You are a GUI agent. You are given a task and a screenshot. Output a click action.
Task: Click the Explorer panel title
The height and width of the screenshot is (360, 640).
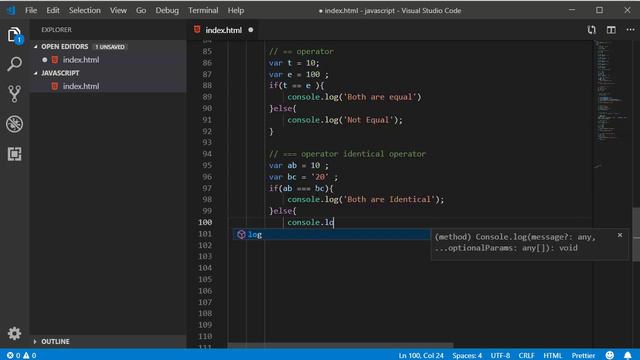(56, 30)
